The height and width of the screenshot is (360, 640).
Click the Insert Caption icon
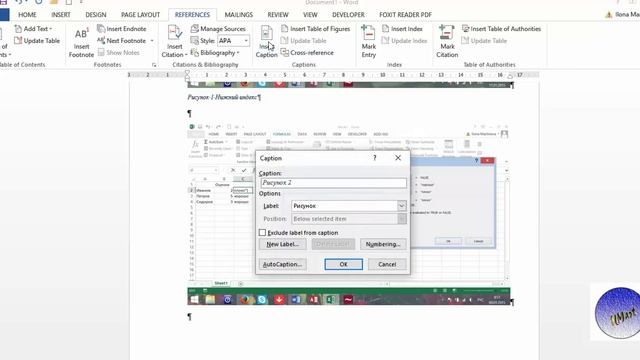[x=267, y=41]
